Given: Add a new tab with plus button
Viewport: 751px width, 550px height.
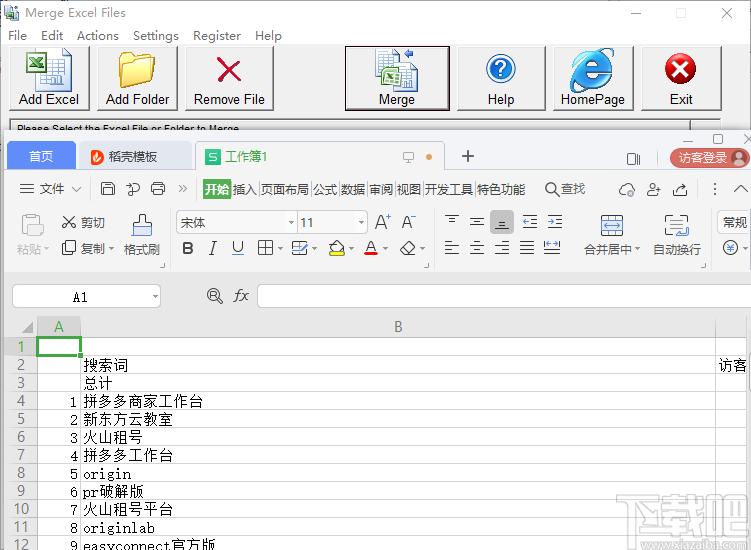Looking at the screenshot, I should pyautogui.click(x=468, y=156).
